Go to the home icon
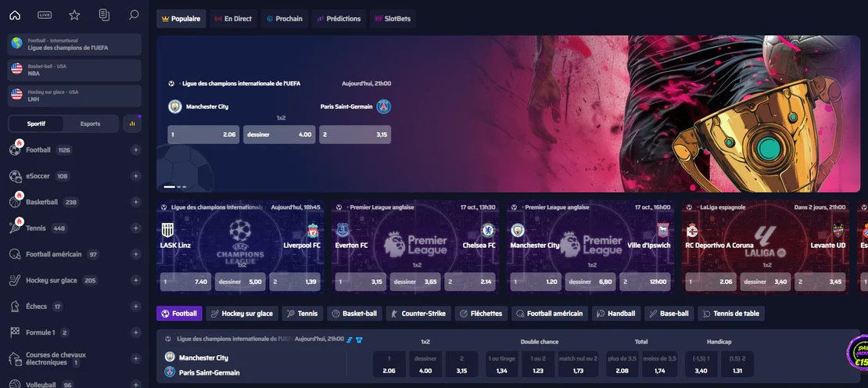868x388 pixels. [x=15, y=15]
